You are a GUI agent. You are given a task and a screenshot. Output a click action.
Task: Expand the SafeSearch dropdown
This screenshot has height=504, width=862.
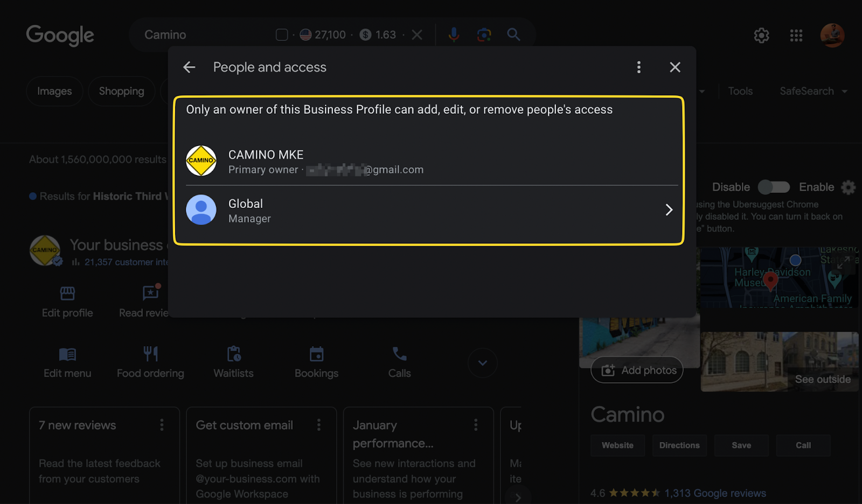click(814, 92)
